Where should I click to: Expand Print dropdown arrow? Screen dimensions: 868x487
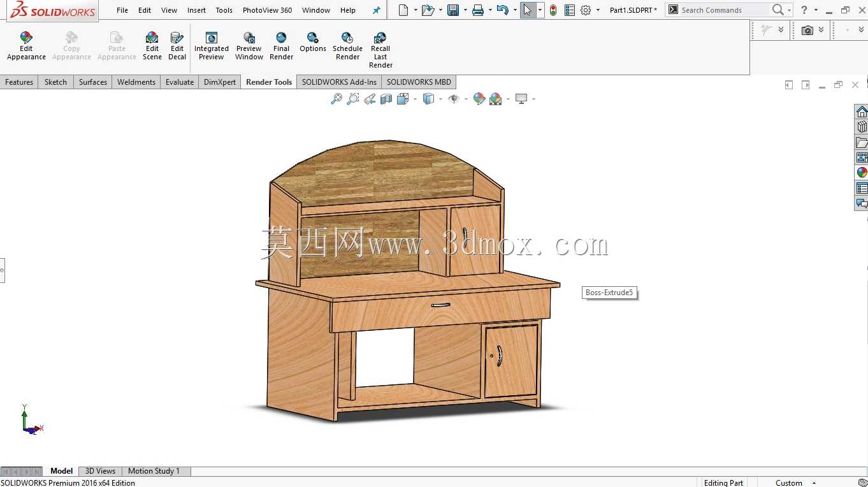(490, 10)
